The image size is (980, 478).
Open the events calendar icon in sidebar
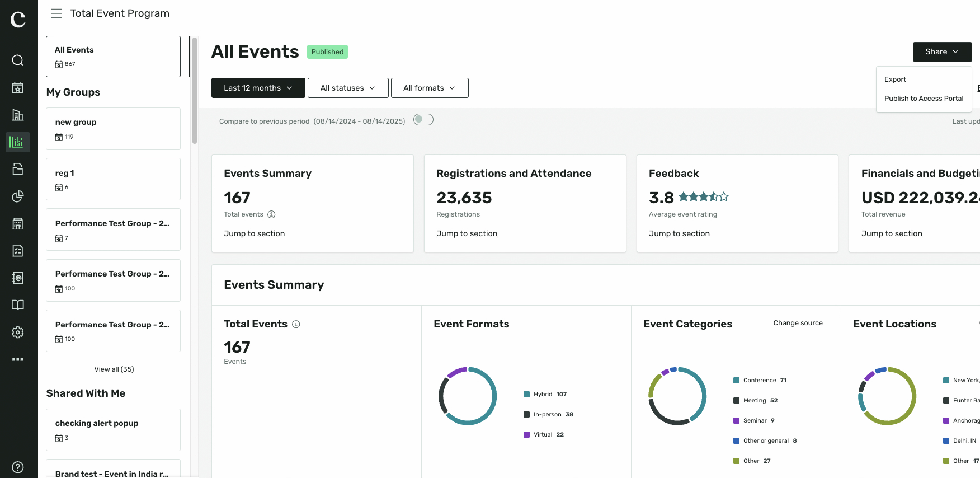[18, 87]
